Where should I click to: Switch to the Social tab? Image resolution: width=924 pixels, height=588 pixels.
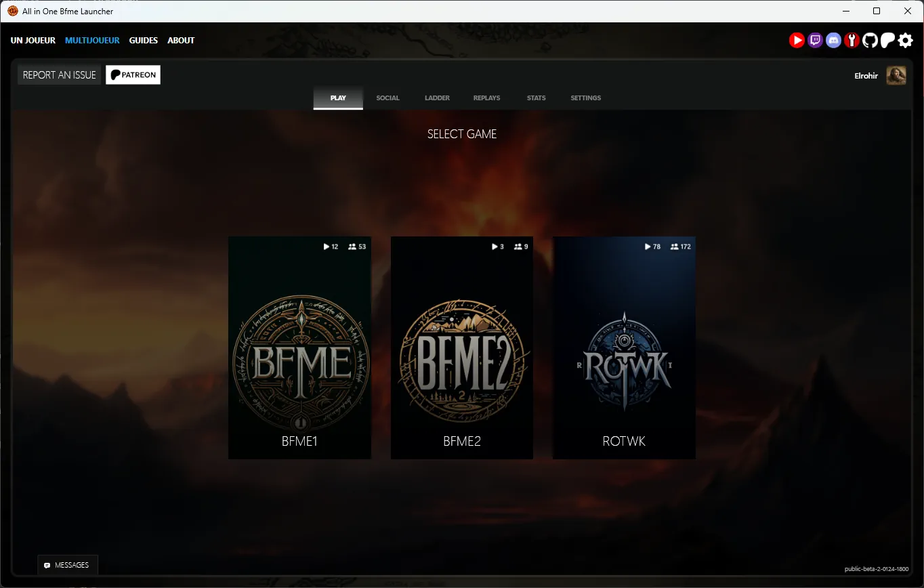[388, 98]
